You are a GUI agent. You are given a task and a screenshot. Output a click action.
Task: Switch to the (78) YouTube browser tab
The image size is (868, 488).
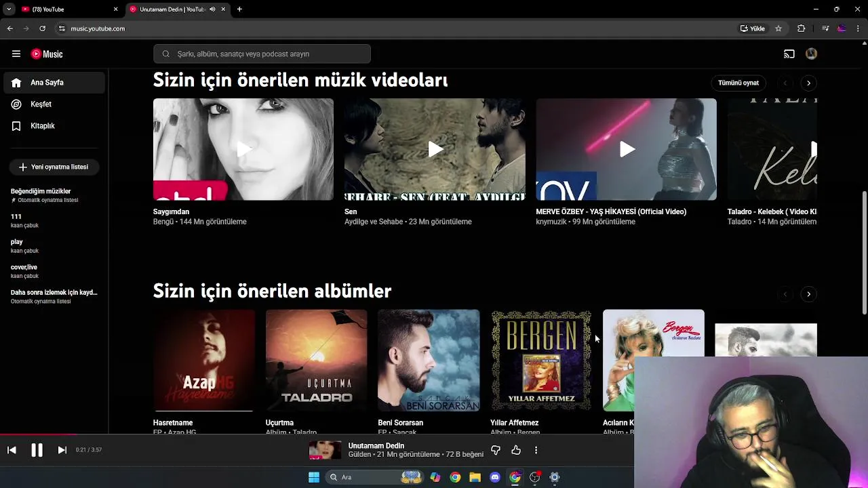tap(68, 9)
